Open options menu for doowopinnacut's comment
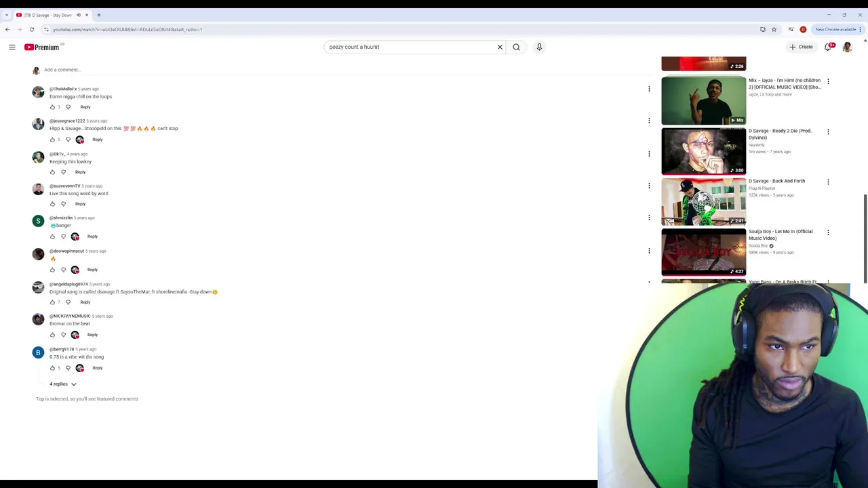The image size is (868, 488). click(x=649, y=251)
